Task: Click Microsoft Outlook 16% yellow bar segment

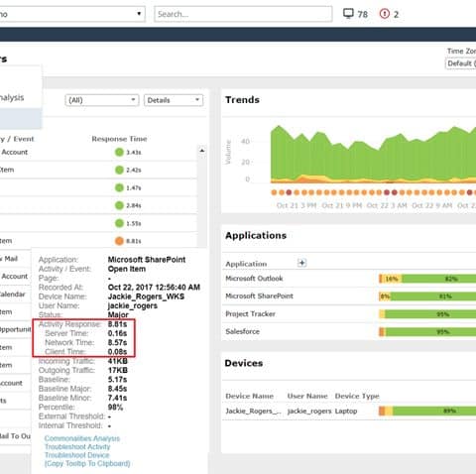Action: [x=392, y=279]
